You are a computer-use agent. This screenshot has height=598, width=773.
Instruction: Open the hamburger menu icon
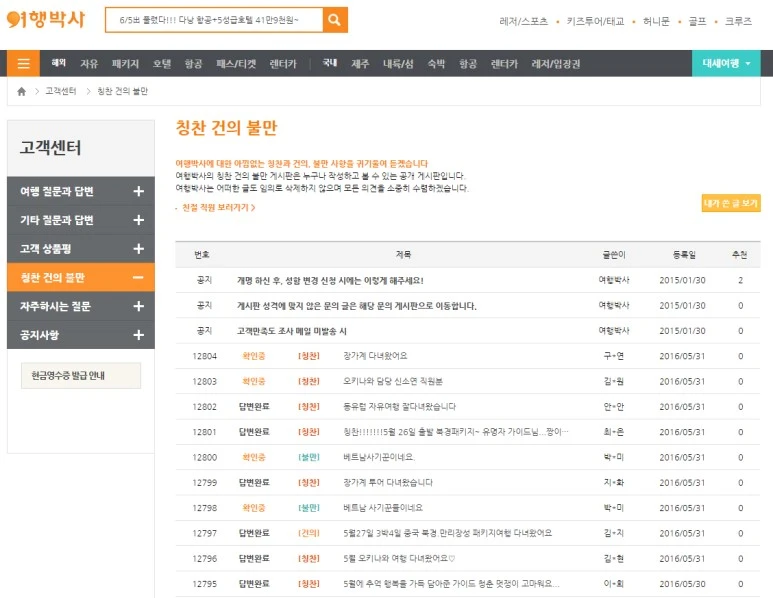click(x=23, y=63)
